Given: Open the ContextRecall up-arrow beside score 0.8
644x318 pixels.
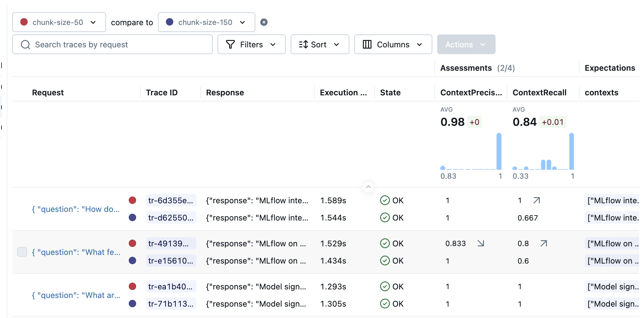Looking at the screenshot, I should [x=544, y=243].
